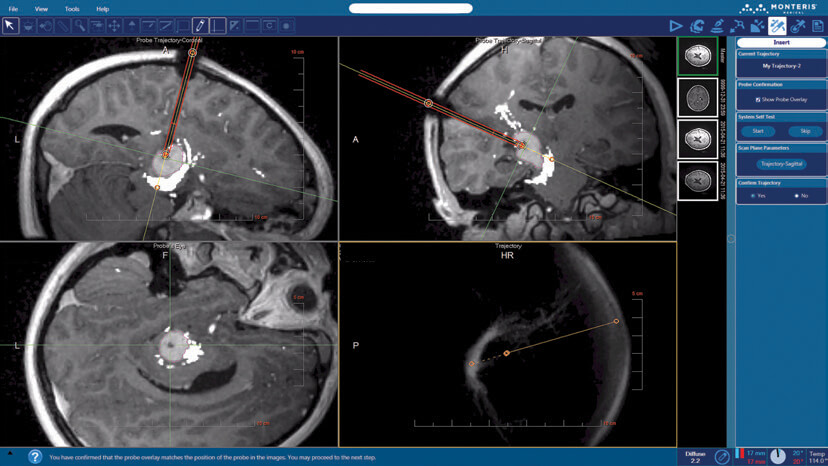Select the fourth brain scan thumbnail
828x466 pixels.
698,181
